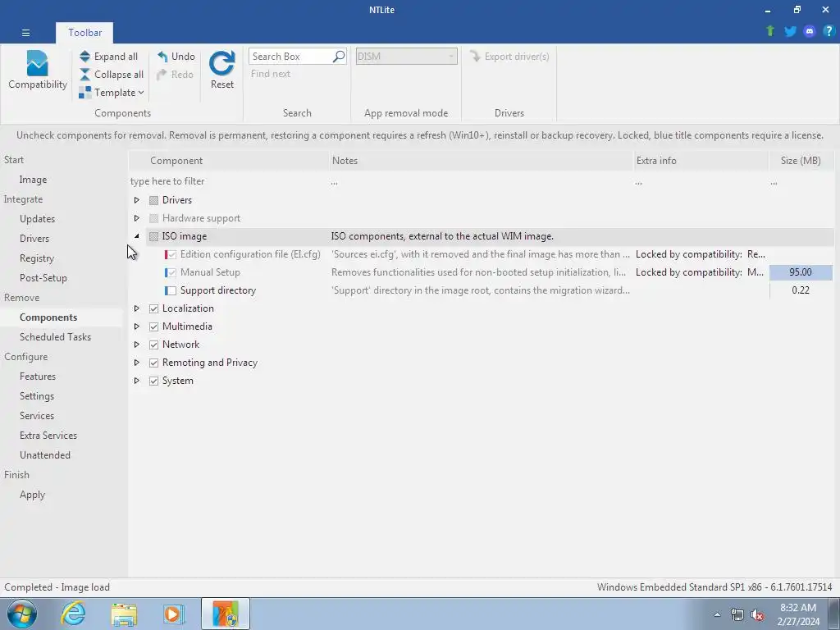Expand the Drivers tree node

click(x=137, y=200)
